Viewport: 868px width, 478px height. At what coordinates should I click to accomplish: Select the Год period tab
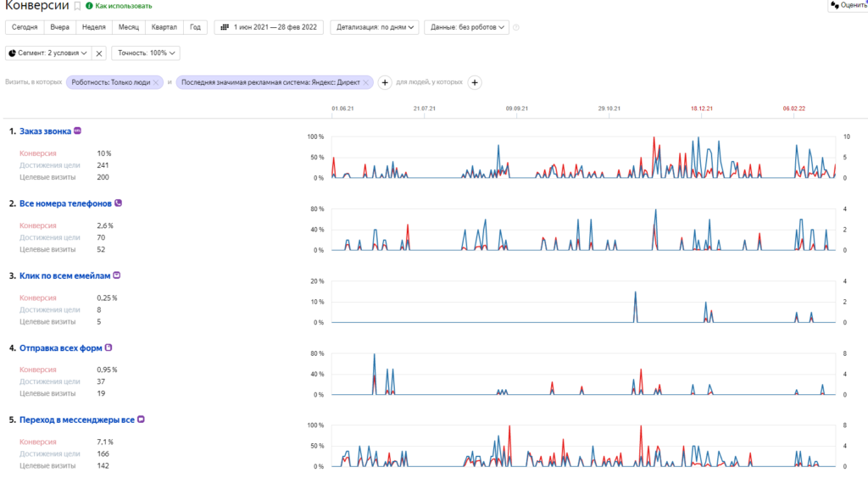point(196,27)
